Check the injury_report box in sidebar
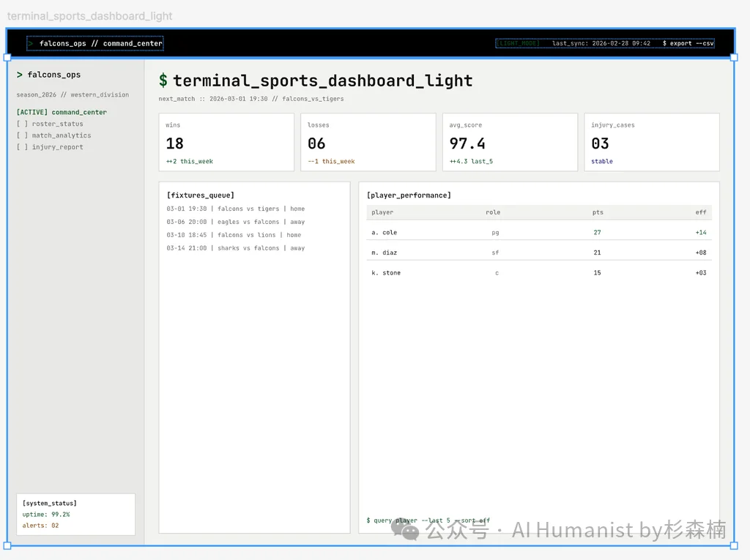This screenshot has height=560, width=750. 22,147
